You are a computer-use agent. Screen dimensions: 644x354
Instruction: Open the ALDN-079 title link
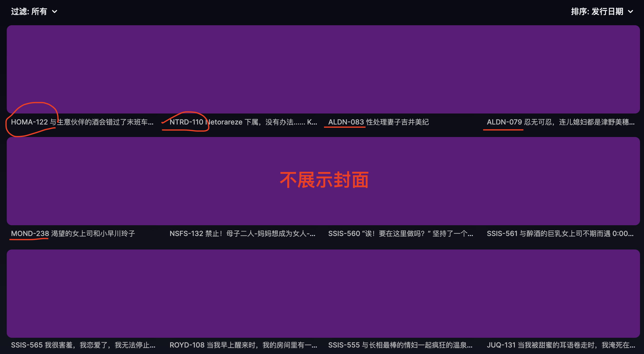[x=560, y=122]
